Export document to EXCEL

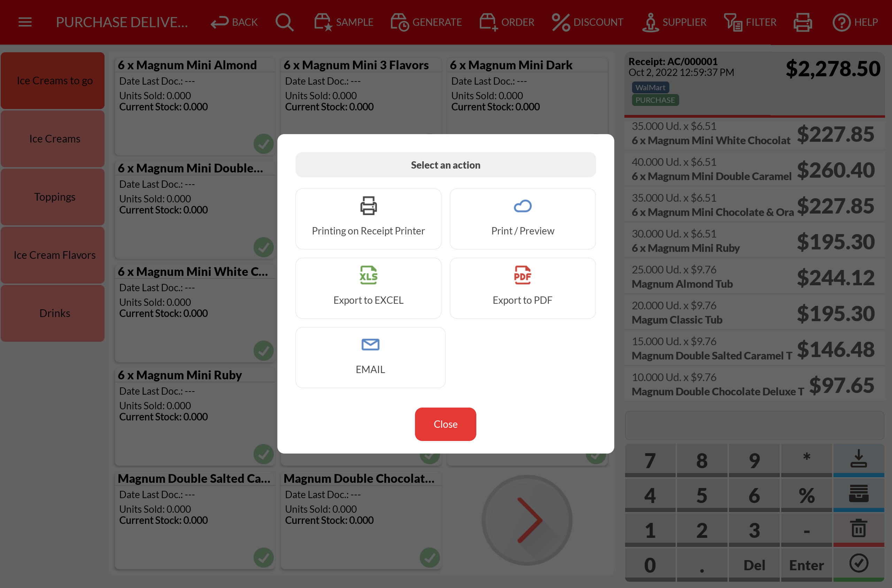pyautogui.click(x=368, y=288)
